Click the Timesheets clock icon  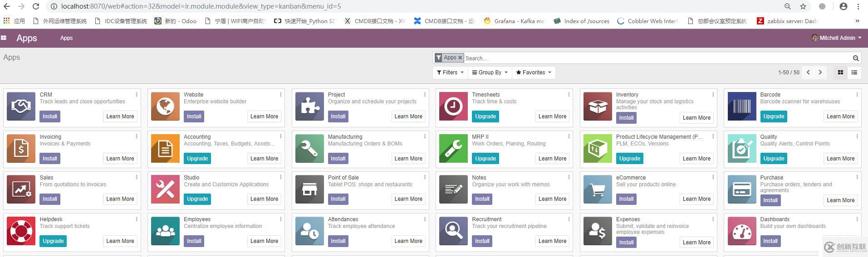click(x=453, y=107)
